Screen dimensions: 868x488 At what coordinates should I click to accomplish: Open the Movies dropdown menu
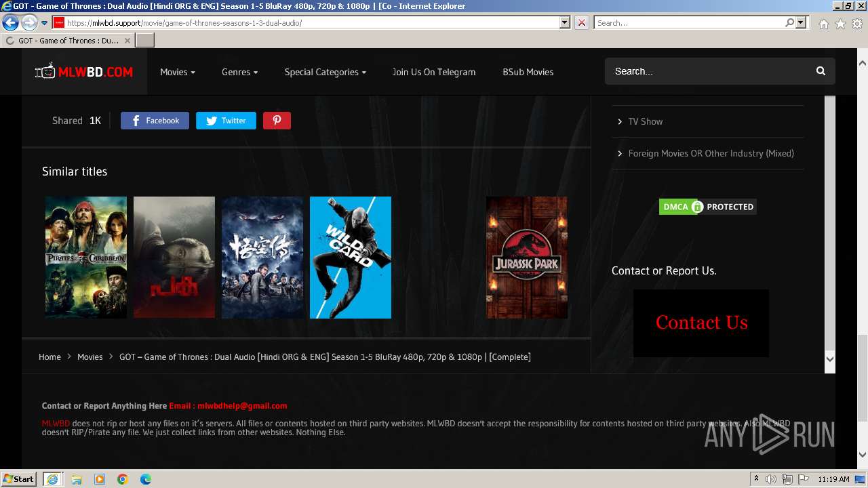pos(178,72)
